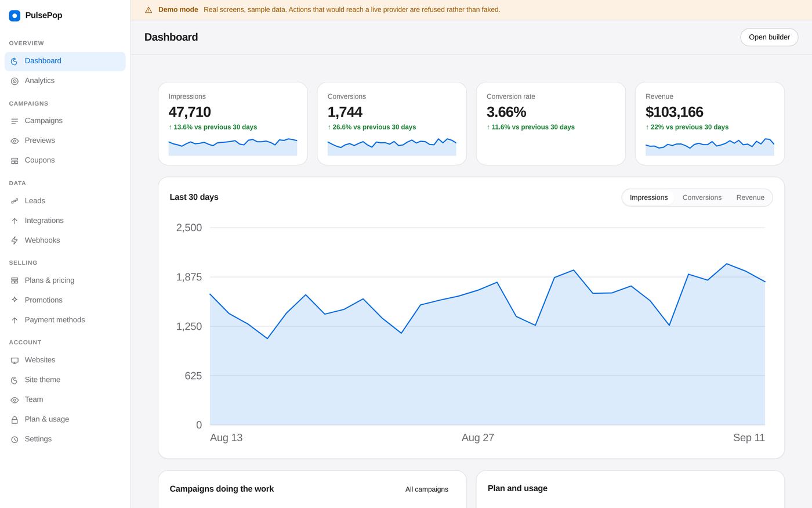Image resolution: width=812 pixels, height=508 pixels.
Task: Click the Coupons icon in sidebar
Action: coord(14,161)
